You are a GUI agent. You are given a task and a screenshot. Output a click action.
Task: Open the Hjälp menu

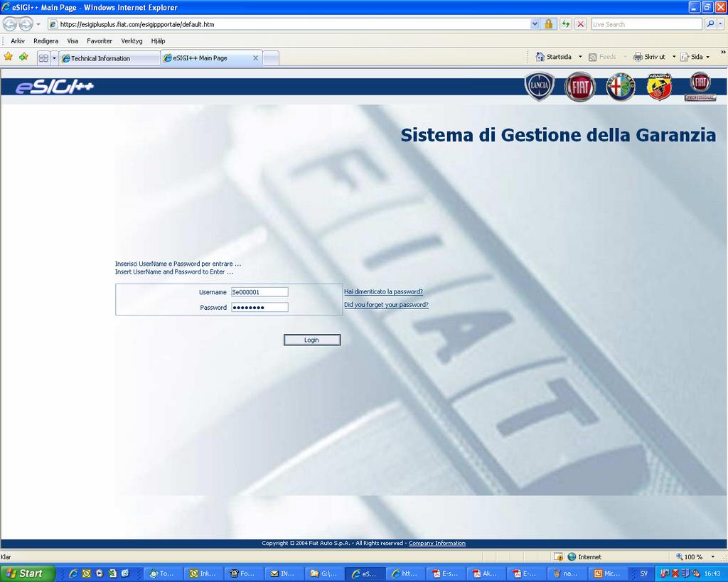pos(158,41)
